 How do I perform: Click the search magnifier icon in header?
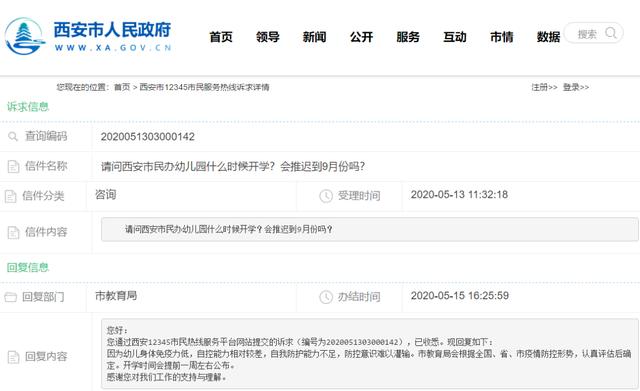pos(611,33)
